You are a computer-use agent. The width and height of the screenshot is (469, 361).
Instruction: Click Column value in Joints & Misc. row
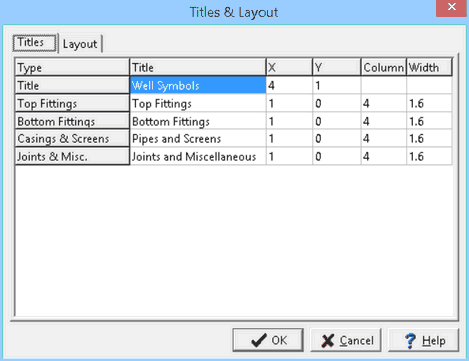coord(384,156)
